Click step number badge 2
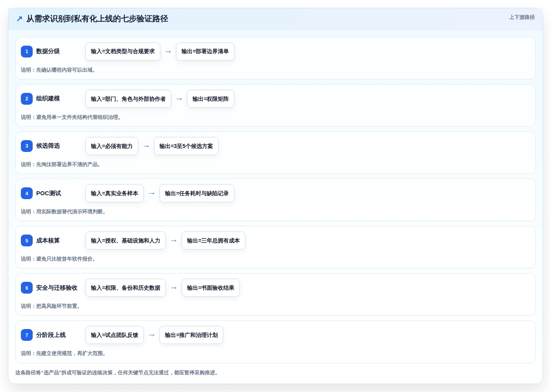This screenshot has width=551, height=392. coord(27,99)
